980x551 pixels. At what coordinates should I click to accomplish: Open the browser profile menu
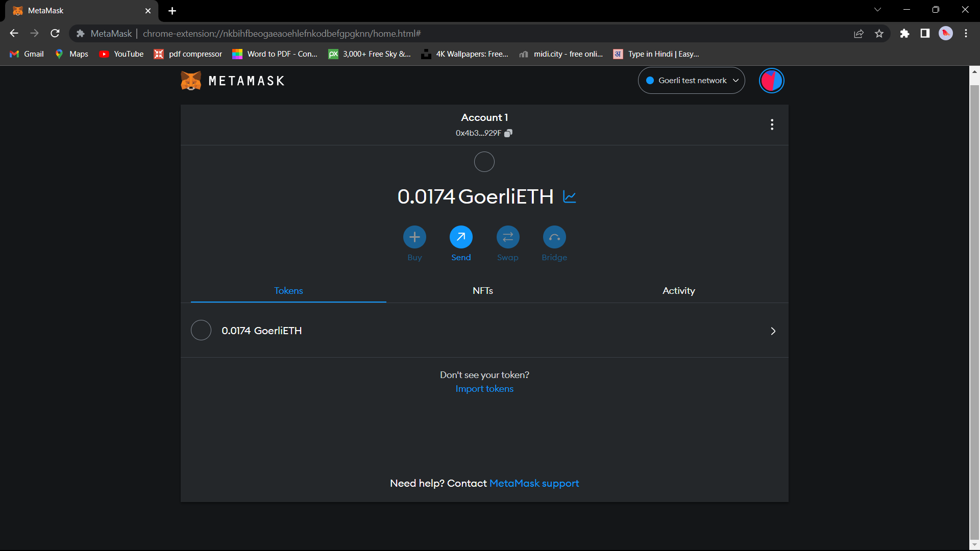pyautogui.click(x=946, y=33)
